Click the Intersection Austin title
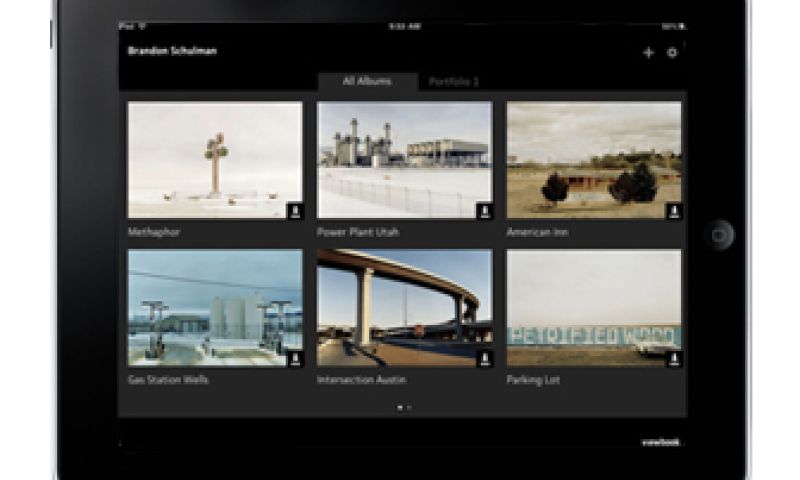 (x=361, y=380)
